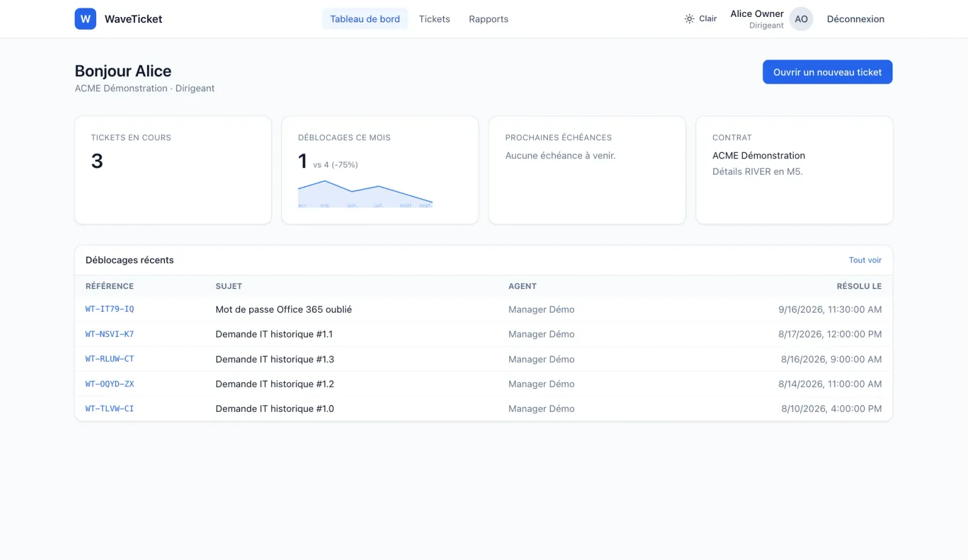
Task: Select the Déblocages ce mois sparkline chart
Action: (365, 194)
